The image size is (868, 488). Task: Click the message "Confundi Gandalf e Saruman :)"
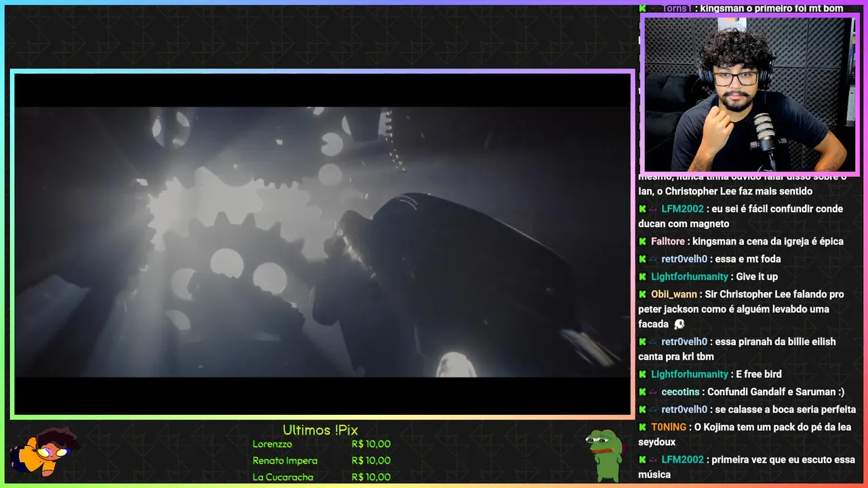pos(776,392)
